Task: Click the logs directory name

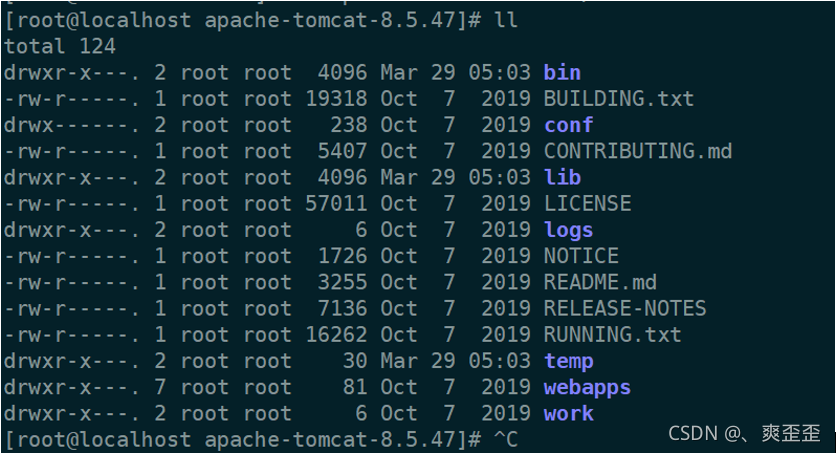Action: [568, 230]
